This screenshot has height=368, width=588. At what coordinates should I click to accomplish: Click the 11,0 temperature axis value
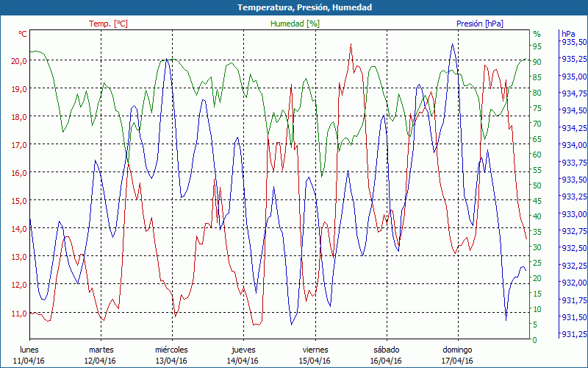coord(18,313)
